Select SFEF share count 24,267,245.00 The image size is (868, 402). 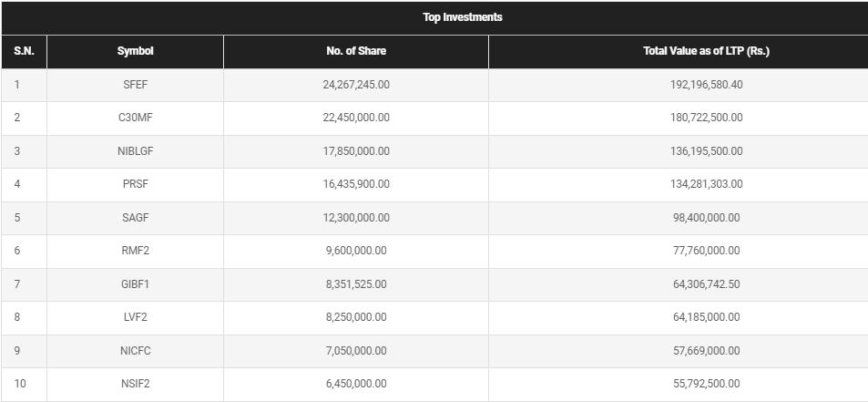pyautogui.click(x=356, y=85)
